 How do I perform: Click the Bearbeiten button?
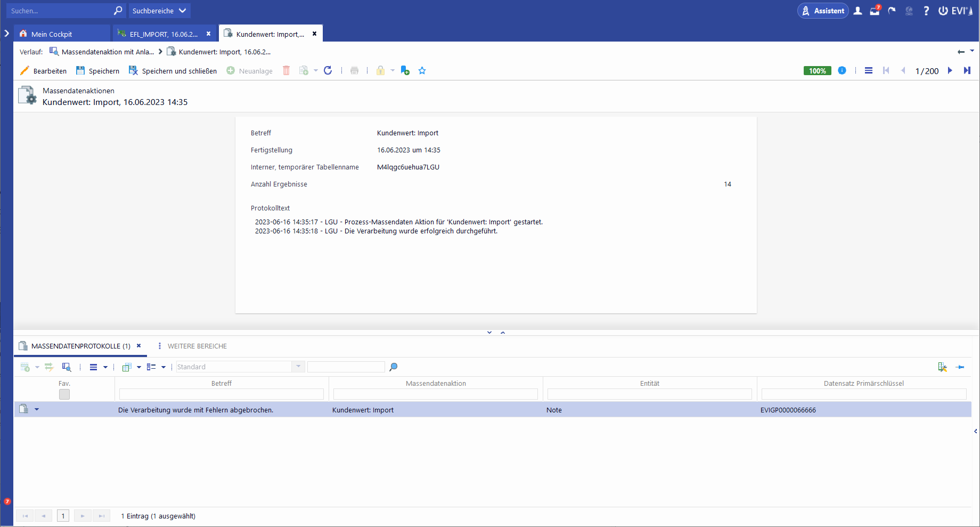44,71
